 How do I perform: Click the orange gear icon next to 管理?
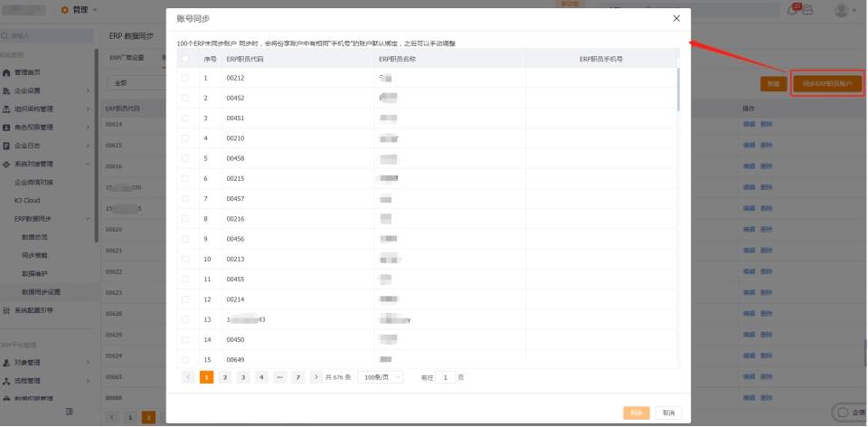[x=65, y=10]
